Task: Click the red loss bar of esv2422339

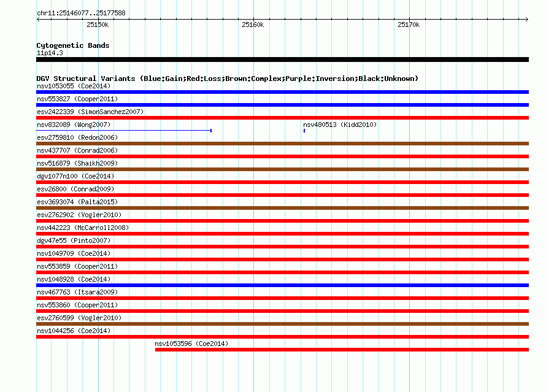Action: [282, 118]
